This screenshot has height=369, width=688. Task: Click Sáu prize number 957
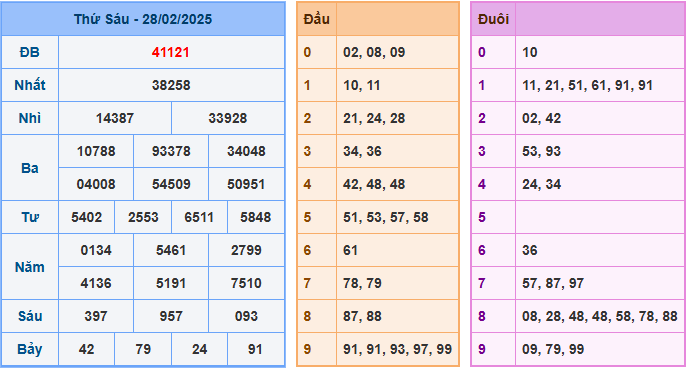tap(171, 316)
